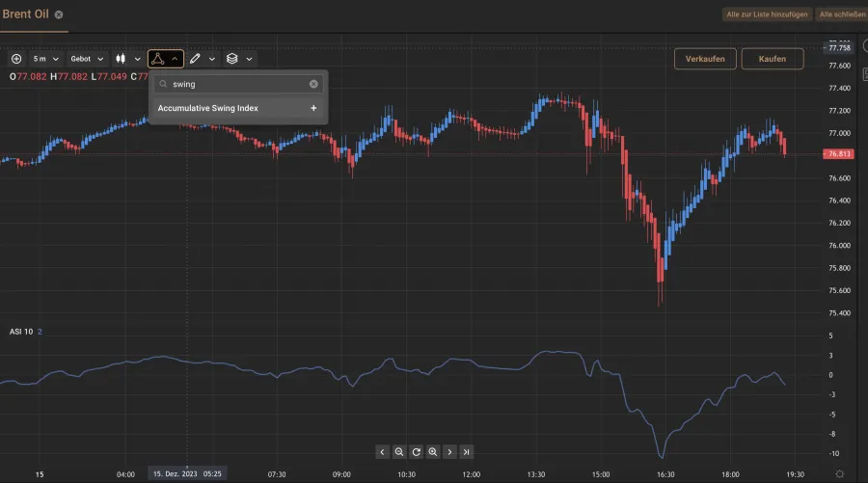The image size is (868, 483).
Task: Click the layers template icon
Action: click(x=231, y=59)
